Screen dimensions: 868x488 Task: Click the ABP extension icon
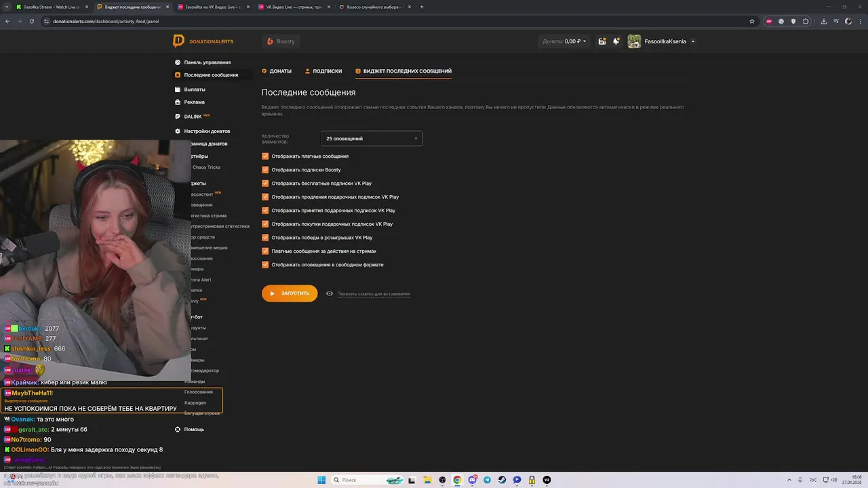pyautogui.click(x=769, y=21)
